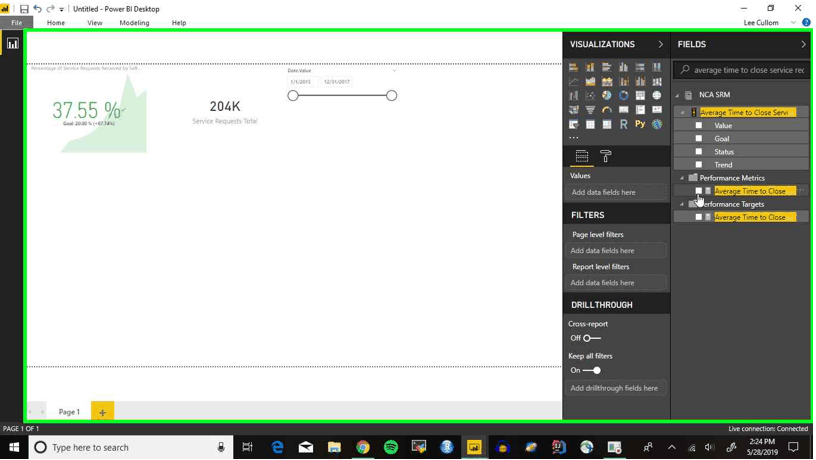Click the 12/31/2017 end date box
The image size is (816, 460).
[x=337, y=82]
